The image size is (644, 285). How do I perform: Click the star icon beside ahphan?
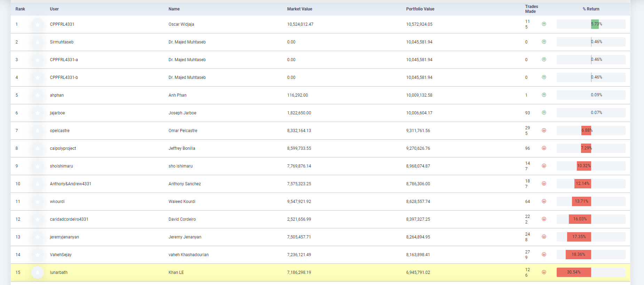tap(38, 95)
